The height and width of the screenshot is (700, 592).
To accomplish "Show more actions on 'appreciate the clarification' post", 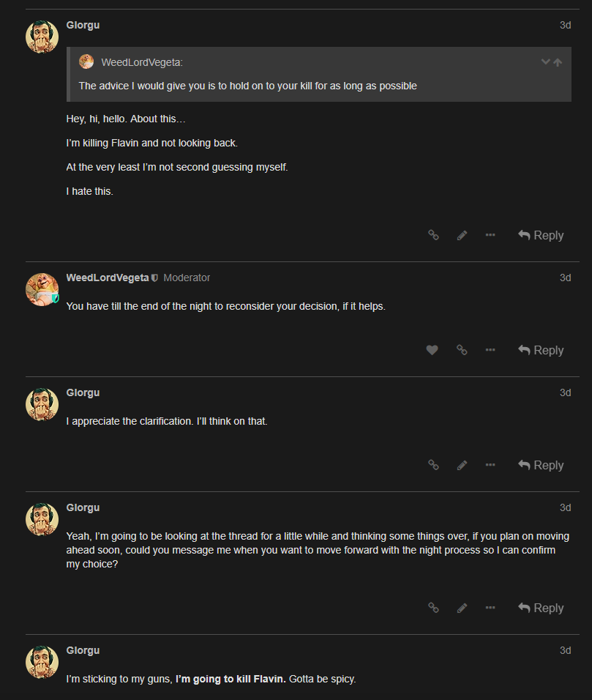I will coord(490,465).
